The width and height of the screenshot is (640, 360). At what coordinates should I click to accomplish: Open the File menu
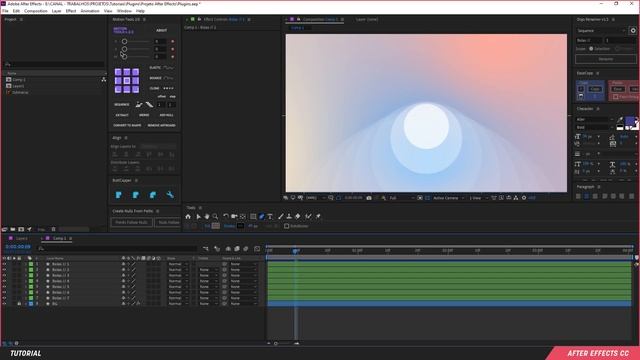(x=5, y=11)
